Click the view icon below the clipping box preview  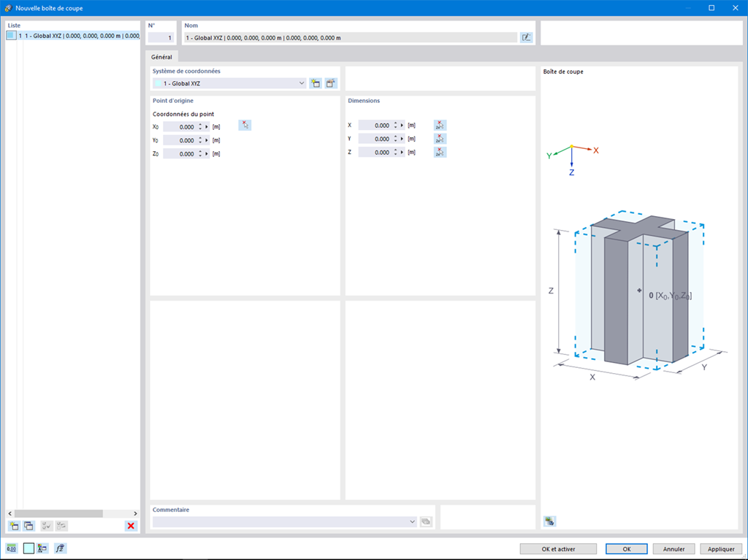(x=549, y=521)
